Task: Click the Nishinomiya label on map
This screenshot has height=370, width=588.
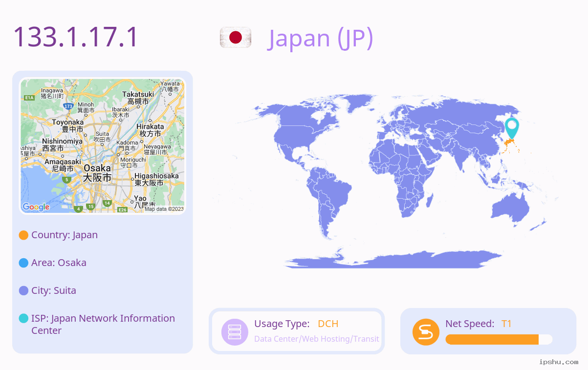Action: click(x=62, y=144)
